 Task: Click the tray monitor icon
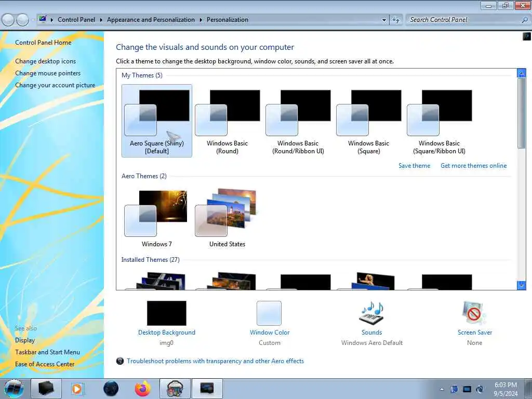click(467, 389)
